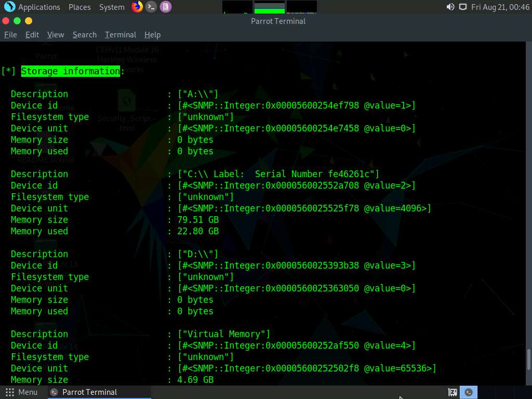
Task: Open the Parrot logo Applications icon
Action: (x=9, y=6)
